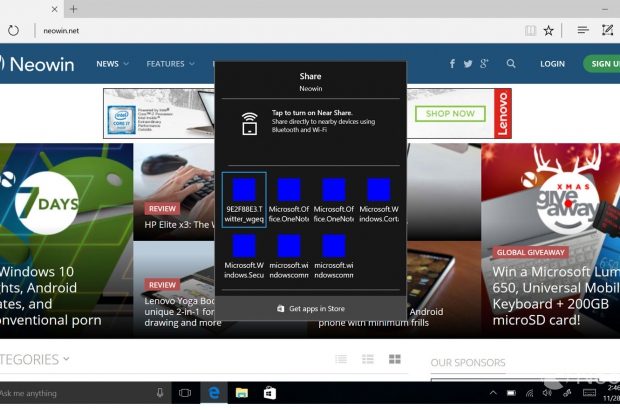The height and width of the screenshot is (410, 620).
Task: Share to 9E2F88E3.Twitter app tile
Action: [x=244, y=200]
